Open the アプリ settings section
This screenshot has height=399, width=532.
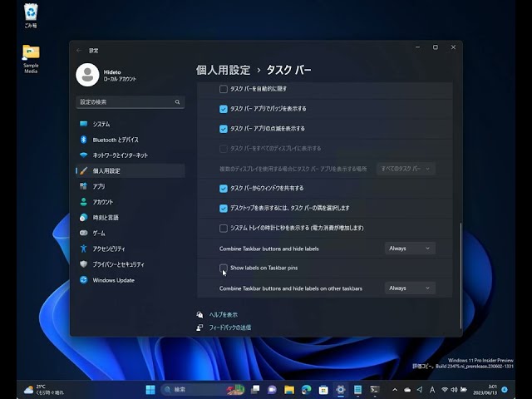coord(99,186)
